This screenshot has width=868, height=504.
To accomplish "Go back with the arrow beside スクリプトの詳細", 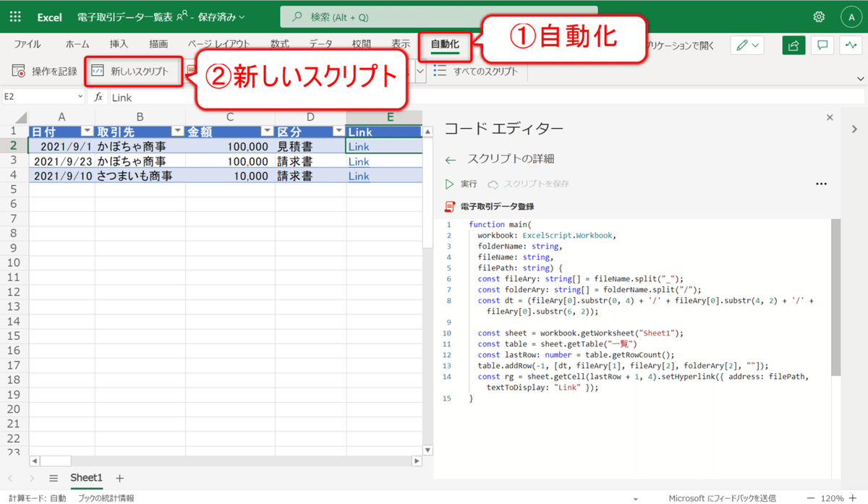I will pos(451,159).
